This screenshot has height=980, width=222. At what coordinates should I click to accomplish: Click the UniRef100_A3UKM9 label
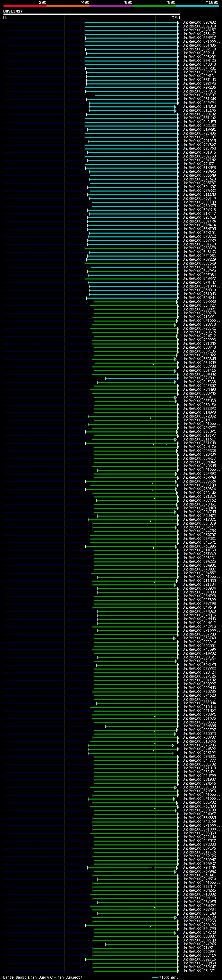coord(199,363)
